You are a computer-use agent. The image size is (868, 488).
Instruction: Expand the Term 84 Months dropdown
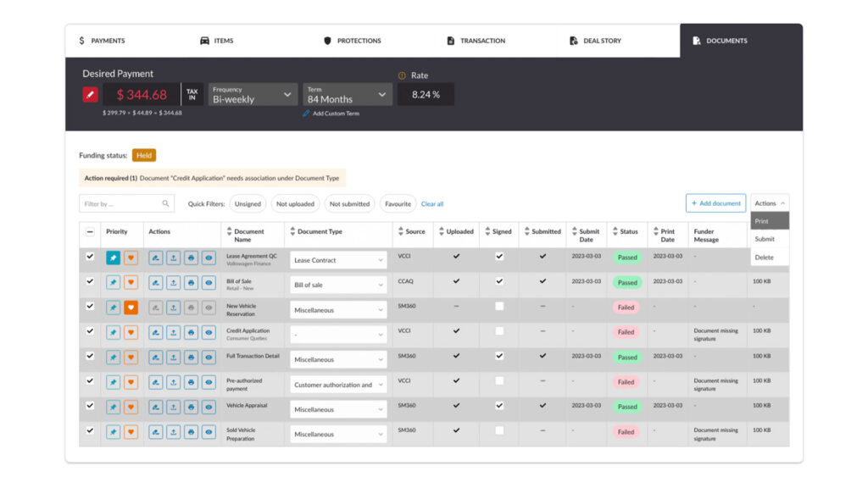click(347, 94)
